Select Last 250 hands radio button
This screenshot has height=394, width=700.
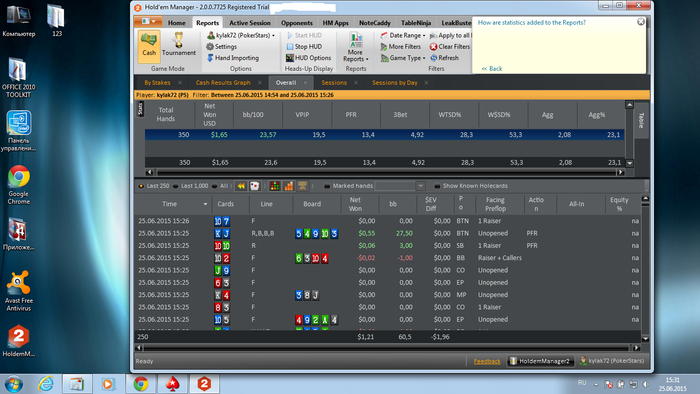point(141,186)
